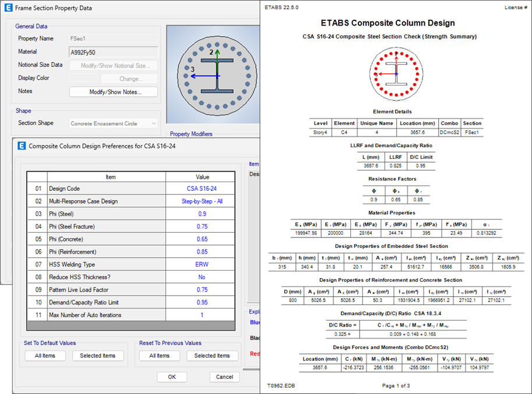
Task: Select the Demand/Capacity Ratio Limit value 0.95
Action: [200, 302]
